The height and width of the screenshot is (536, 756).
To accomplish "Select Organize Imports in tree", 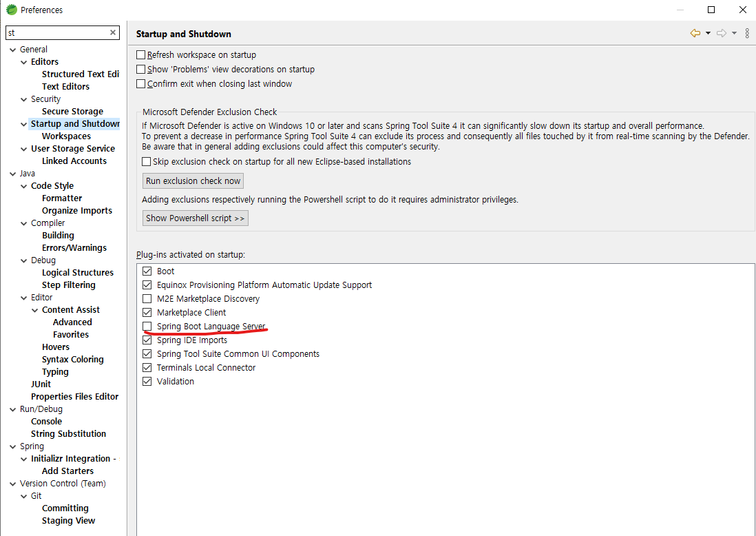I will click(76, 210).
